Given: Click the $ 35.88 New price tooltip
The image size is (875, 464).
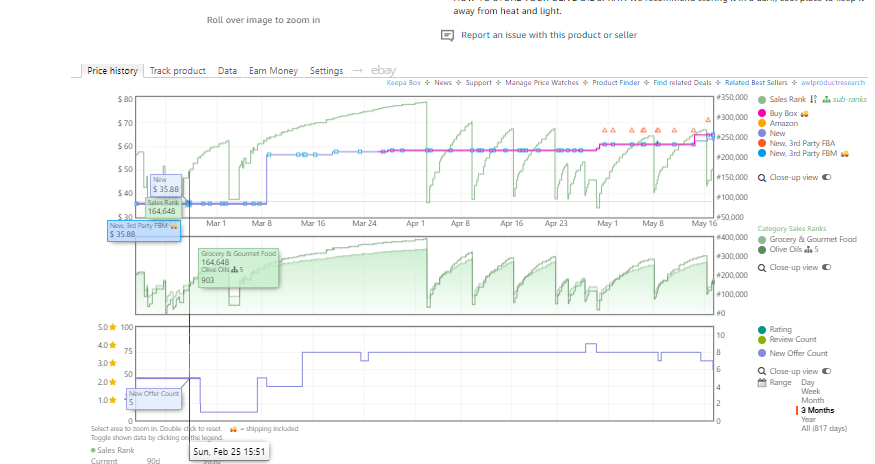Looking at the screenshot, I should (x=166, y=185).
